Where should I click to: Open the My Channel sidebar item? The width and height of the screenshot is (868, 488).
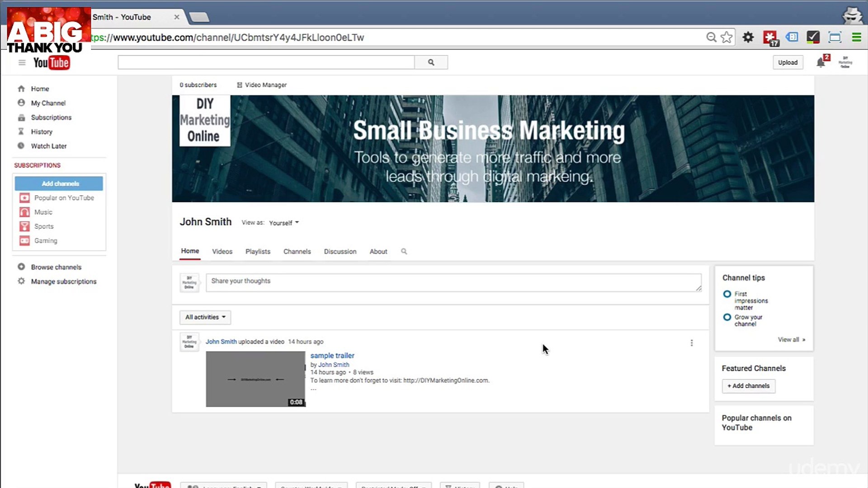coord(47,103)
